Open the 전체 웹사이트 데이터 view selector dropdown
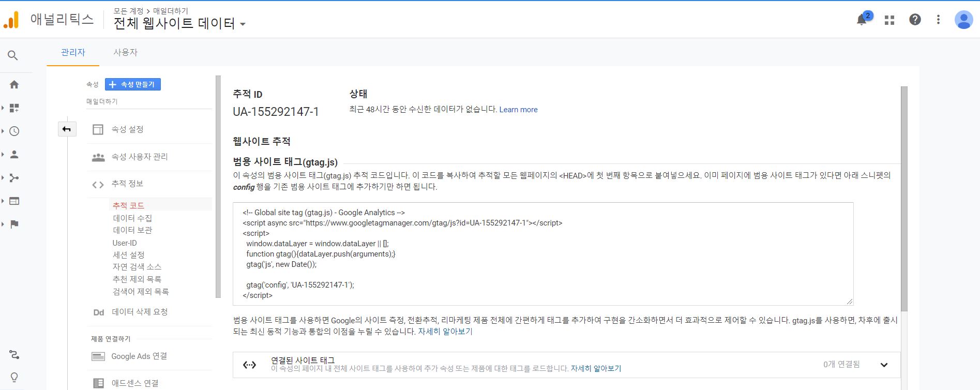Screen dimensions: 980x390 (179, 23)
